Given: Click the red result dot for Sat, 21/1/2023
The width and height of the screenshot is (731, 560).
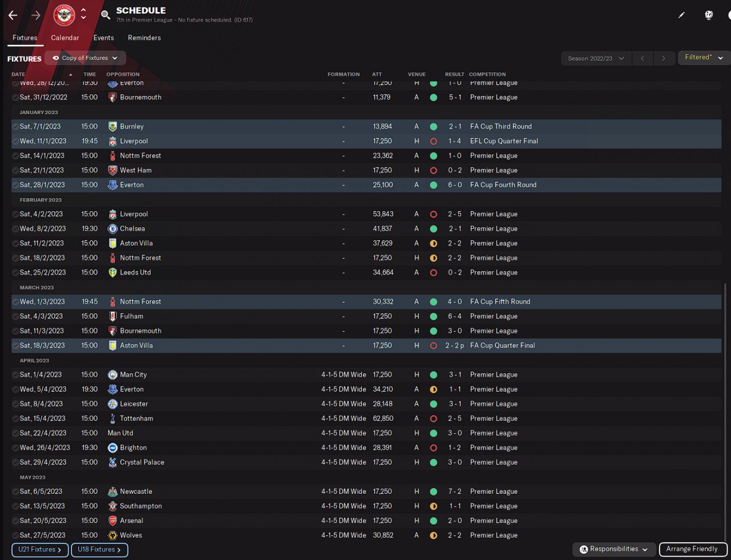Looking at the screenshot, I should (x=433, y=171).
